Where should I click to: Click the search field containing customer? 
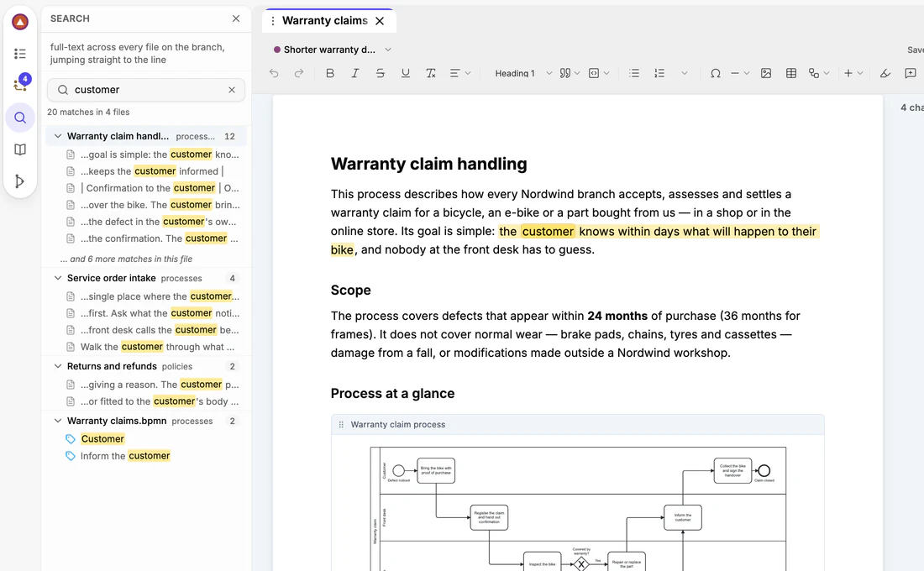pos(146,90)
